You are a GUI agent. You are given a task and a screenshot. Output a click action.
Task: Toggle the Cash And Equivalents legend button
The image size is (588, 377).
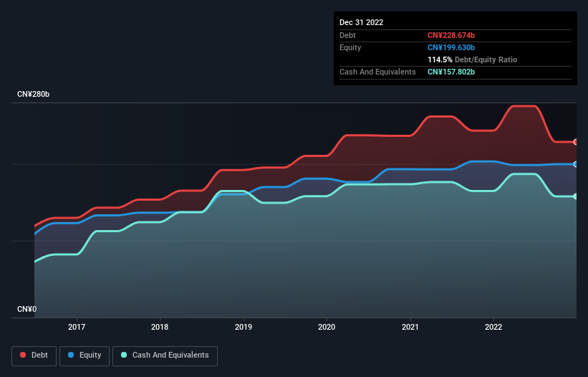coord(165,355)
